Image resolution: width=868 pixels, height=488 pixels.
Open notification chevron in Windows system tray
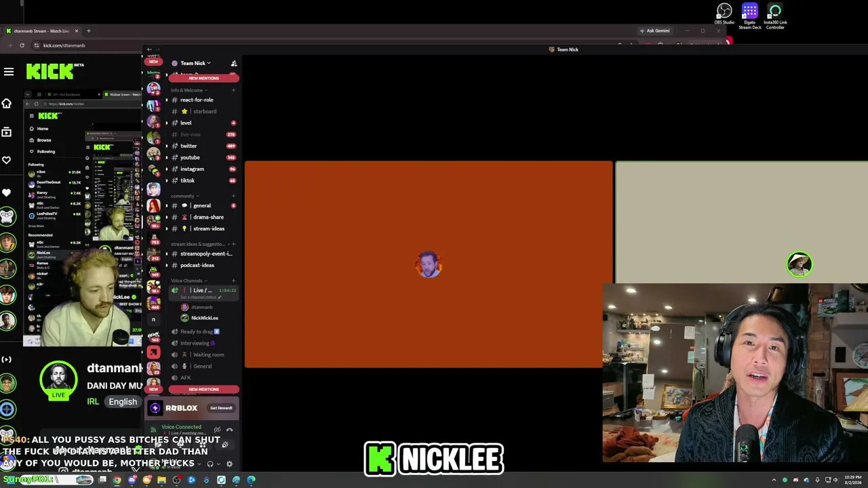(774, 480)
